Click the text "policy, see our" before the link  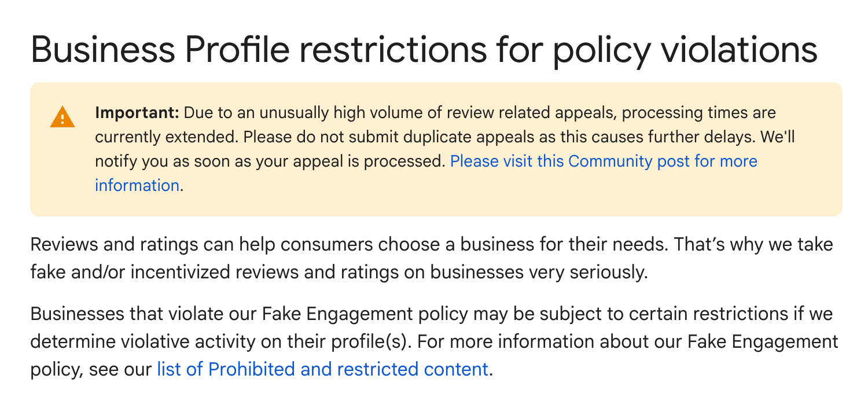pos(91,369)
